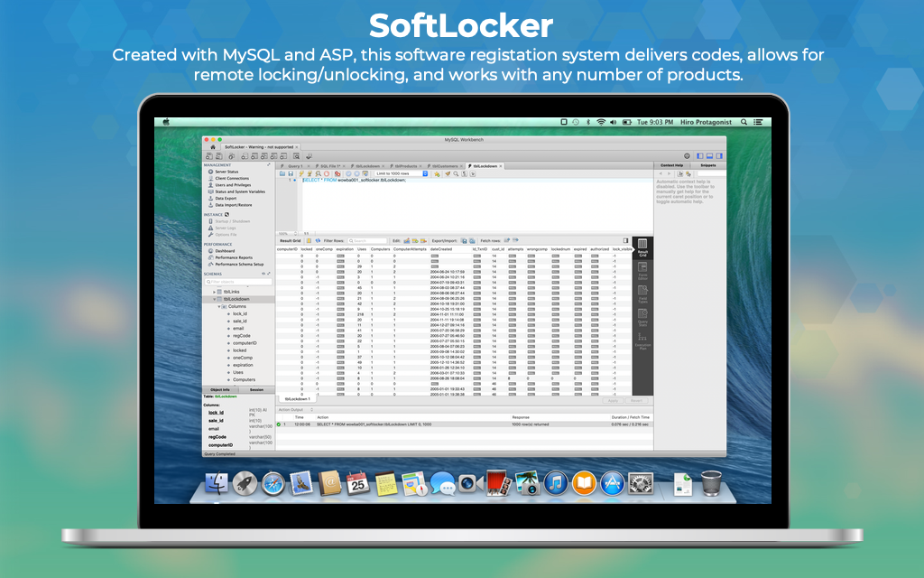Viewport: 924px width, 578px height.
Task: Open the Field Types result panel
Action: [642, 294]
